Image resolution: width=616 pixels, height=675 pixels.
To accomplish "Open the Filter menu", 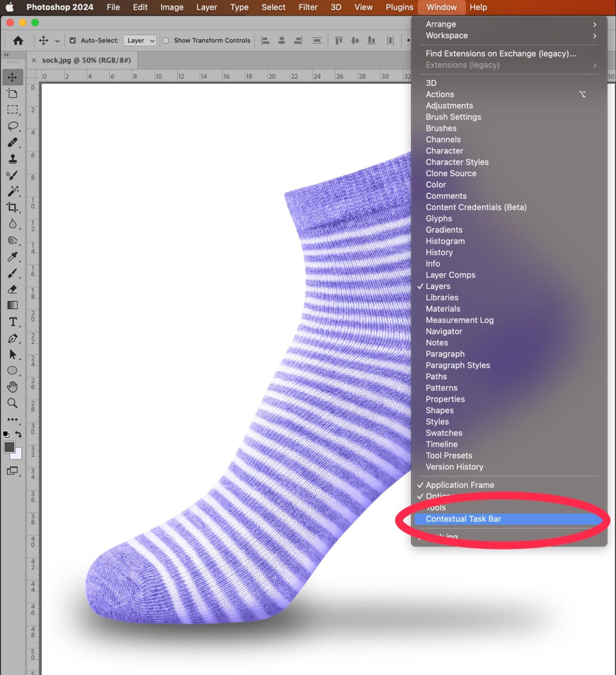I will (x=308, y=7).
